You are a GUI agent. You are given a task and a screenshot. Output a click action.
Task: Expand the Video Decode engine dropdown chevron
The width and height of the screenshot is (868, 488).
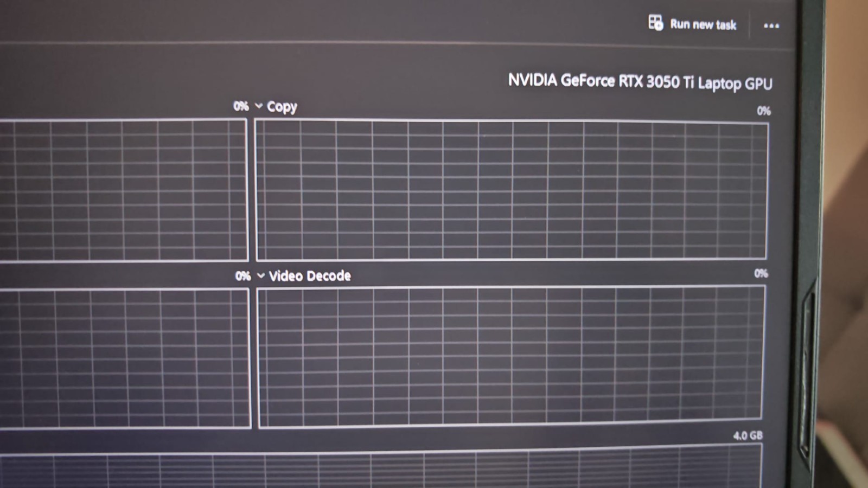tap(261, 275)
